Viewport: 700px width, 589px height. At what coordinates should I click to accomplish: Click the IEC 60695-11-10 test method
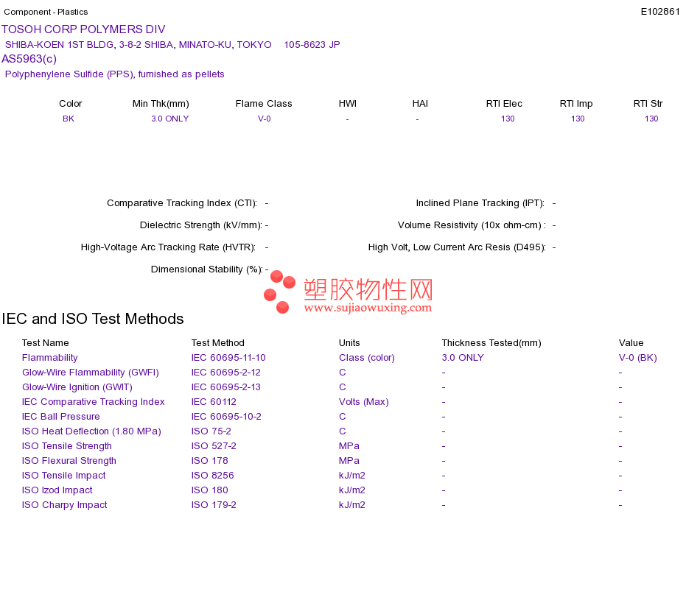pyautogui.click(x=228, y=358)
